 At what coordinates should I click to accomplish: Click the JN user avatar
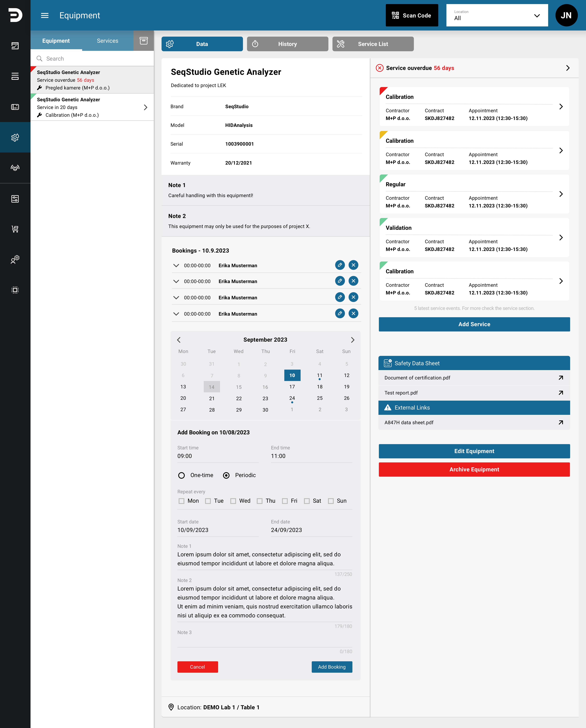[x=566, y=15]
